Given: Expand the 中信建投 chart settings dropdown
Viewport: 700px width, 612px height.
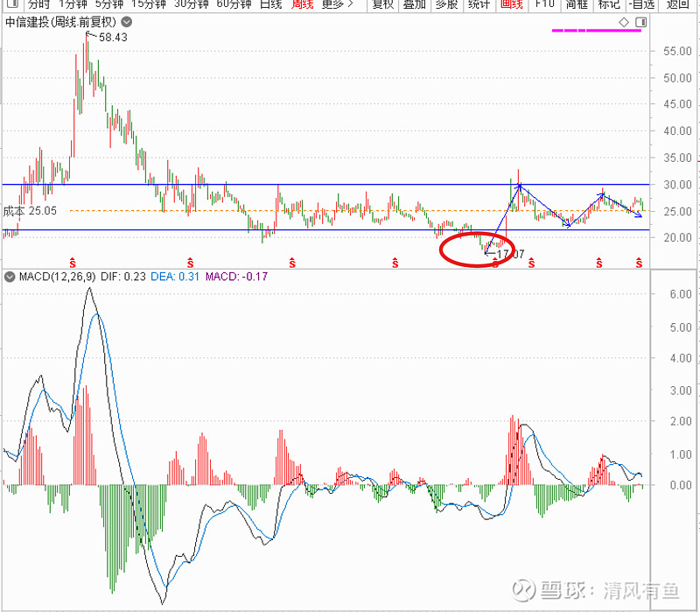Looking at the screenshot, I should click(x=127, y=21).
